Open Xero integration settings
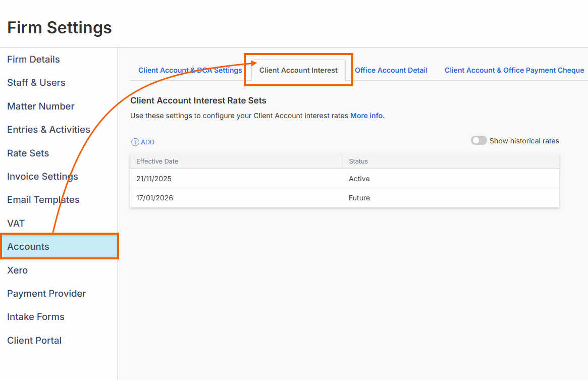This screenshot has width=588, height=380. (17, 270)
